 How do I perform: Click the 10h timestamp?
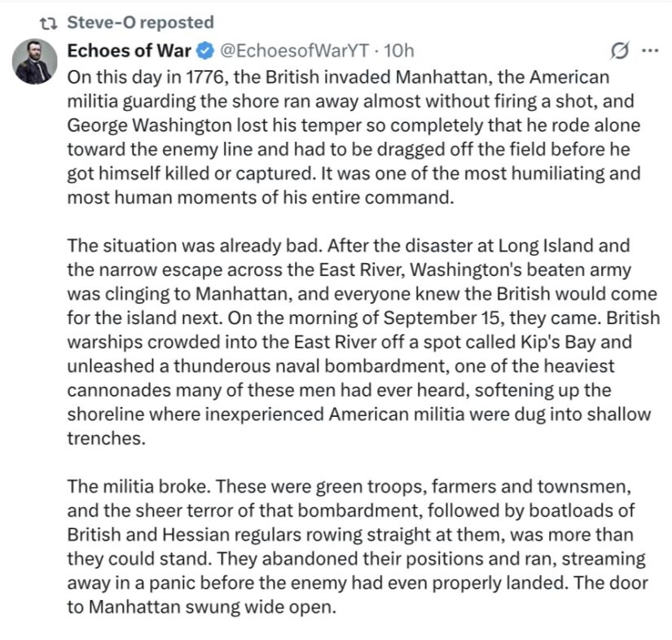[x=398, y=51]
